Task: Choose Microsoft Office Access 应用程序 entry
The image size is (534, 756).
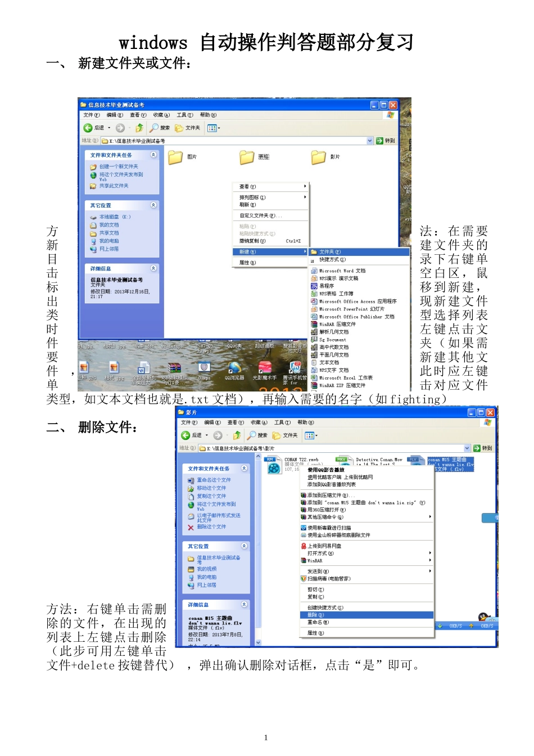Action: pos(359,301)
